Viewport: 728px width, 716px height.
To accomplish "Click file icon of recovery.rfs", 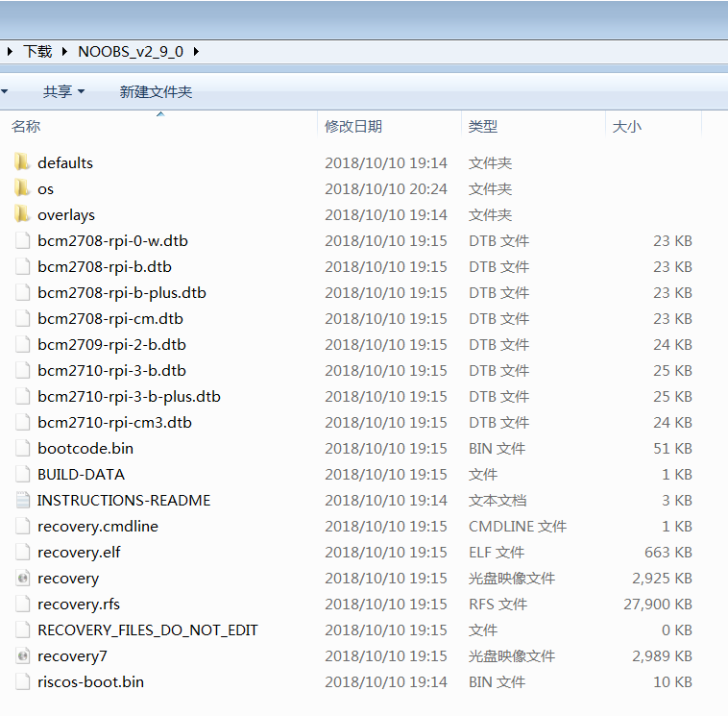I will [22, 604].
